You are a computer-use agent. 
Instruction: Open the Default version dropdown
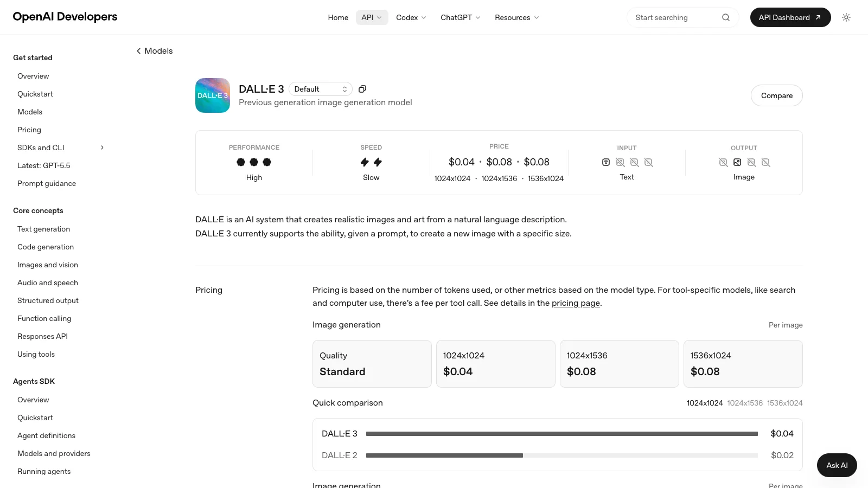pos(321,89)
